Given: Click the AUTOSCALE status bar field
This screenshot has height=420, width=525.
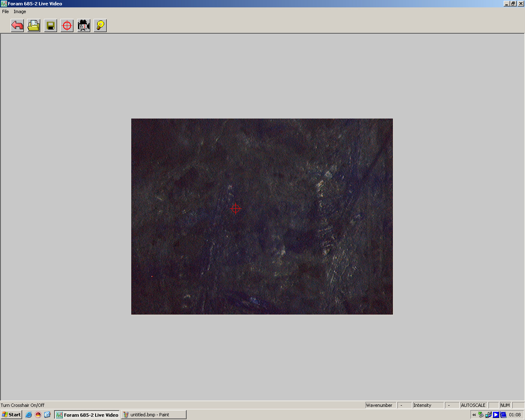Looking at the screenshot, I should coord(473,405).
